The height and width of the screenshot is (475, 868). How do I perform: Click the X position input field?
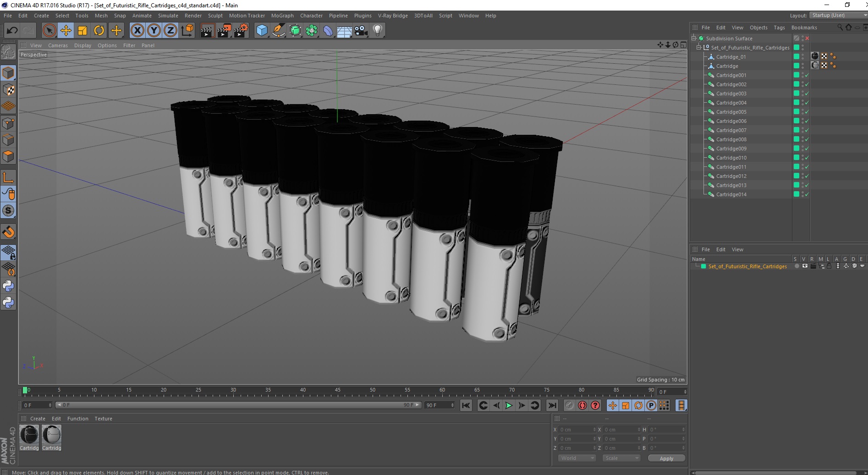click(577, 430)
